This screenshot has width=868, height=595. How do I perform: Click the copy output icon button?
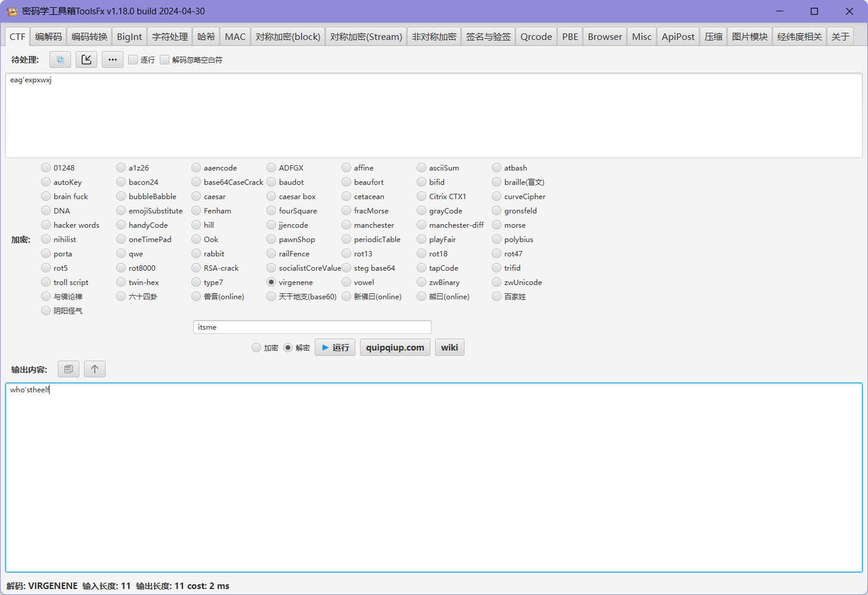[x=69, y=369]
